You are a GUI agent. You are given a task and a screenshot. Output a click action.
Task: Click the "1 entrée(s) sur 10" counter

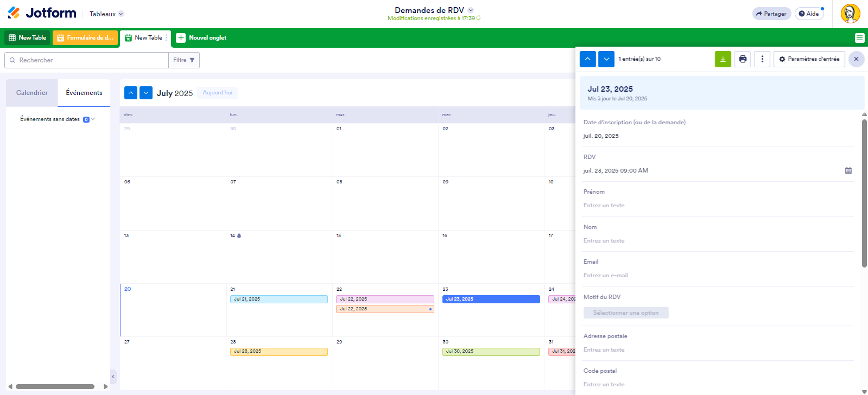[x=639, y=59]
